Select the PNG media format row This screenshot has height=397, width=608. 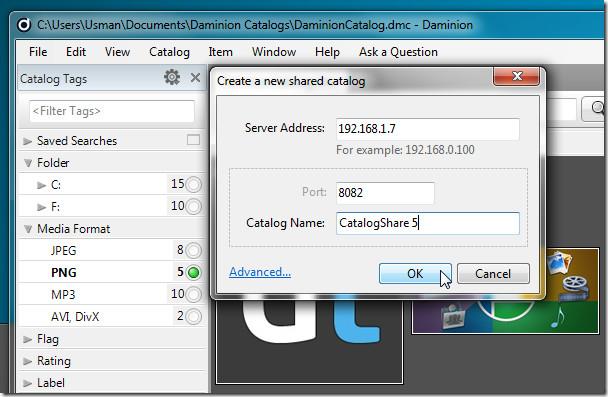tap(111, 273)
